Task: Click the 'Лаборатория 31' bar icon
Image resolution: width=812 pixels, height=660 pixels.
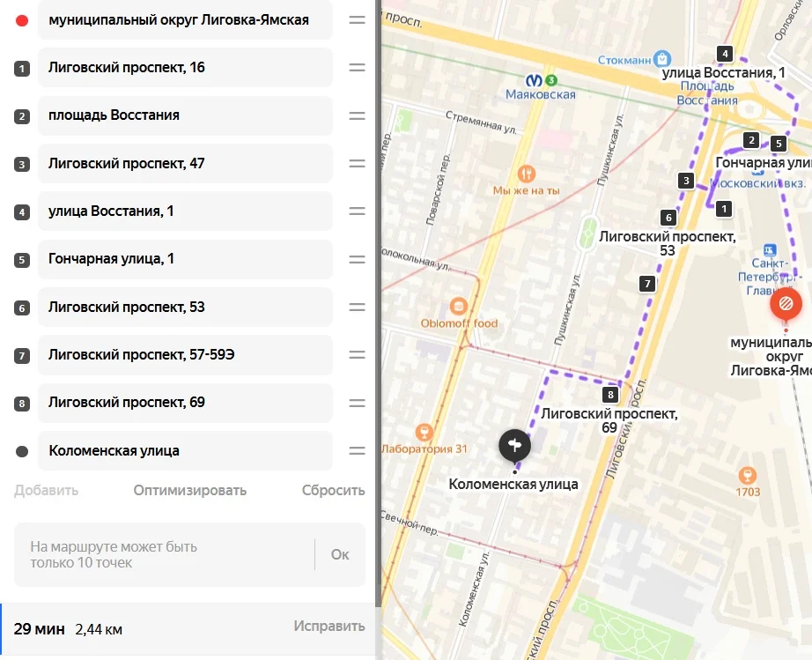Action: [424, 432]
